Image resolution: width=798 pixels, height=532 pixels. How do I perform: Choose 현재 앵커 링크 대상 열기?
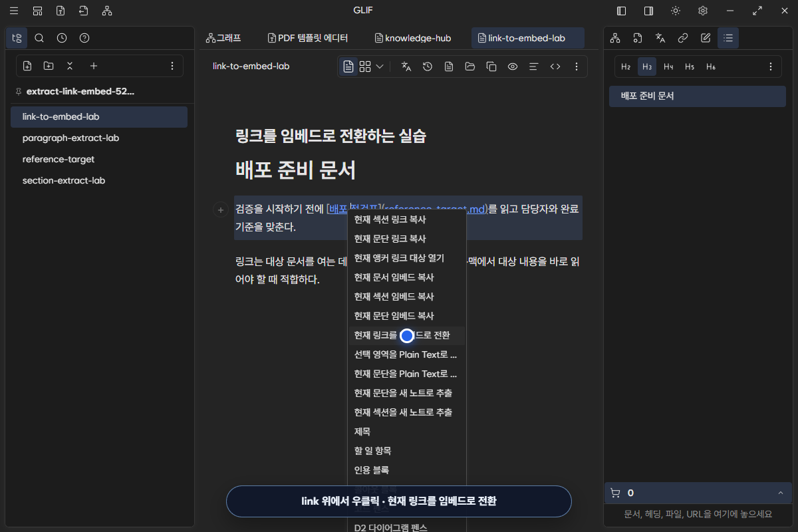click(x=406, y=258)
